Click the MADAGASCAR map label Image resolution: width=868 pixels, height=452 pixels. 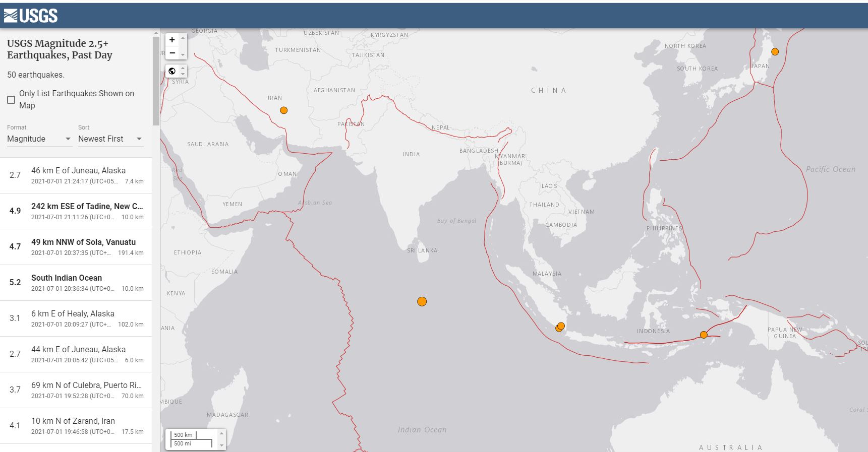(227, 415)
